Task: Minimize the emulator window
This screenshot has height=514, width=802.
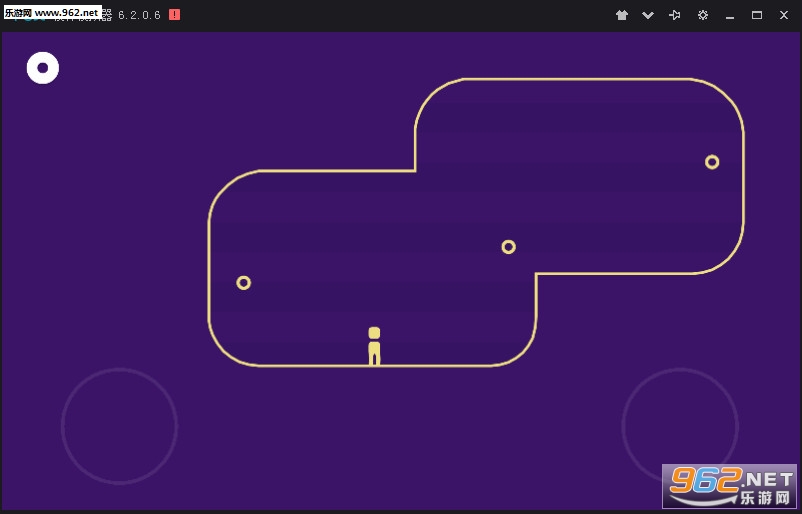Action: 730,15
